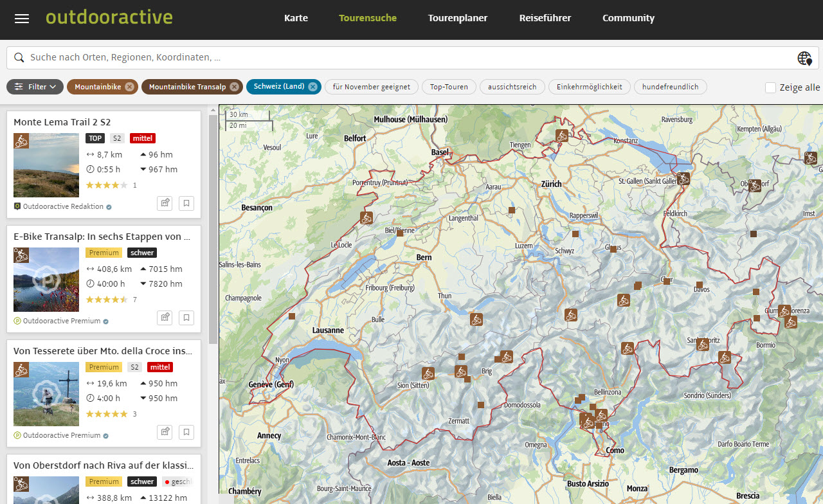Enable the aussichtsreich filter
Screen dimensions: 823x504
512,87
